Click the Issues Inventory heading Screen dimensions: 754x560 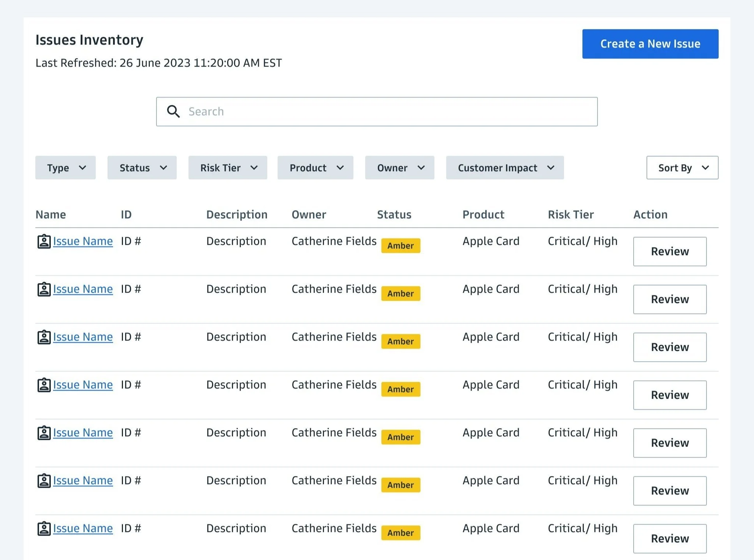pos(89,40)
